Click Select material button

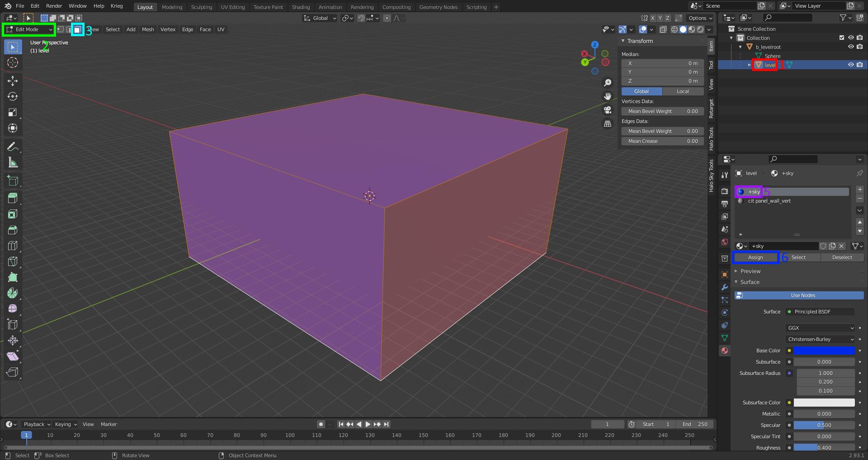tap(798, 257)
